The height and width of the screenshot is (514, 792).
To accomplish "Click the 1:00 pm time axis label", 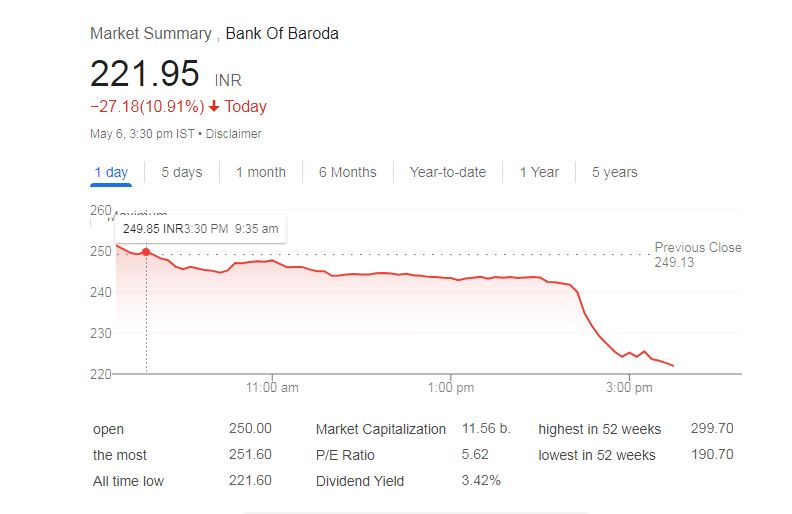I will [451, 387].
